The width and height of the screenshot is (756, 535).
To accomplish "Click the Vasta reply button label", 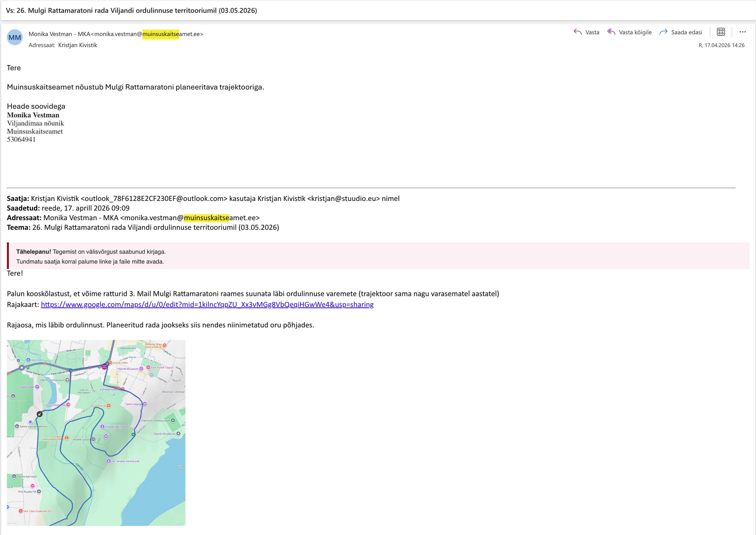I will pos(592,32).
